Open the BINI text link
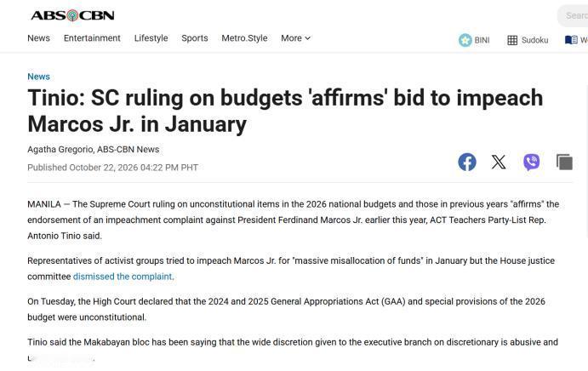This screenshot has height=371, width=588. pyautogui.click(x=482, y=40)
